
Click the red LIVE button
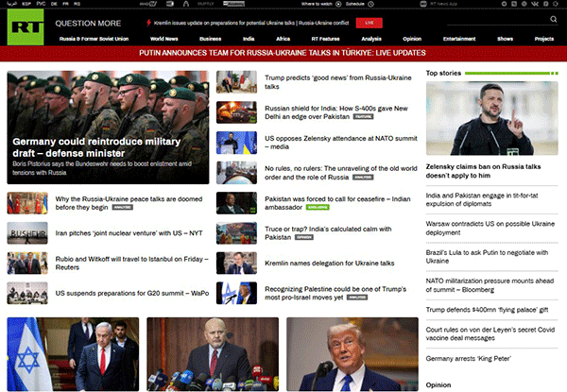369,23
